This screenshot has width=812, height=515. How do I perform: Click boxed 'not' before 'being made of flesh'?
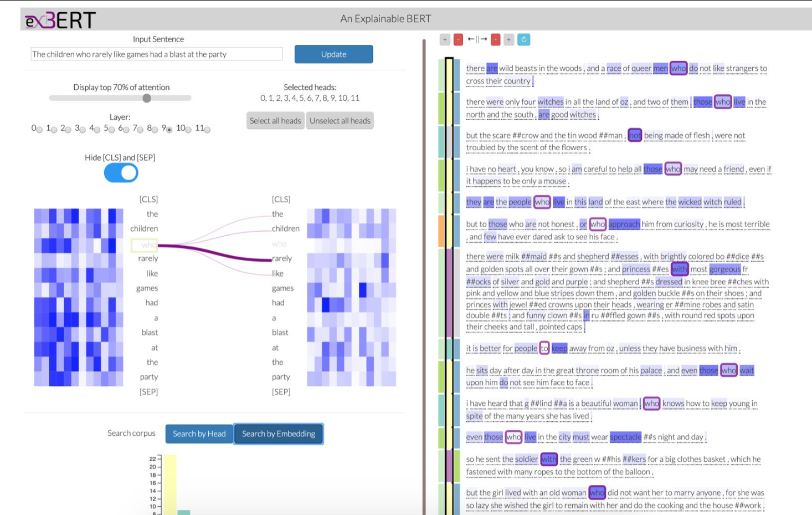[x=635, y=135]
